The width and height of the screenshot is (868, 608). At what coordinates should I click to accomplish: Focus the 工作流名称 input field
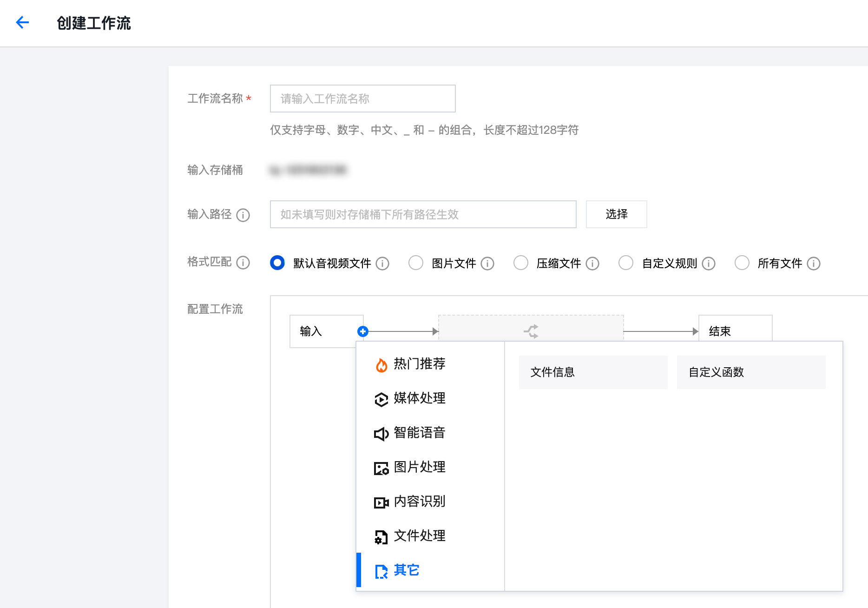tap(362, 99)
